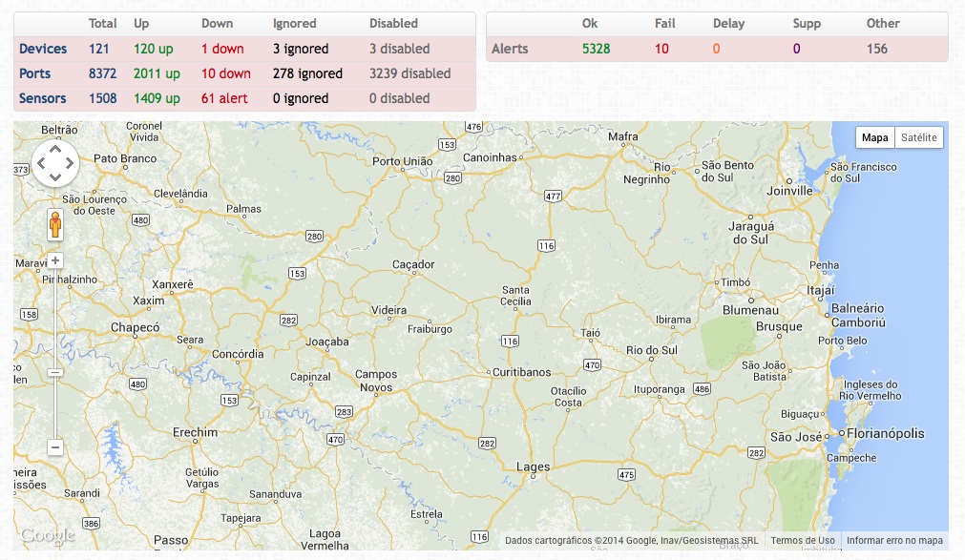
Task: Click 'Informar erro no mapa' link
Action: (894, 540)
